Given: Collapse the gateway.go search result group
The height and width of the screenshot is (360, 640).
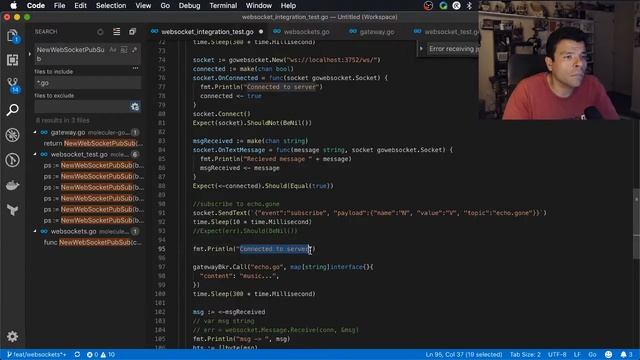Looking at the screenshot, I should 35,132.
